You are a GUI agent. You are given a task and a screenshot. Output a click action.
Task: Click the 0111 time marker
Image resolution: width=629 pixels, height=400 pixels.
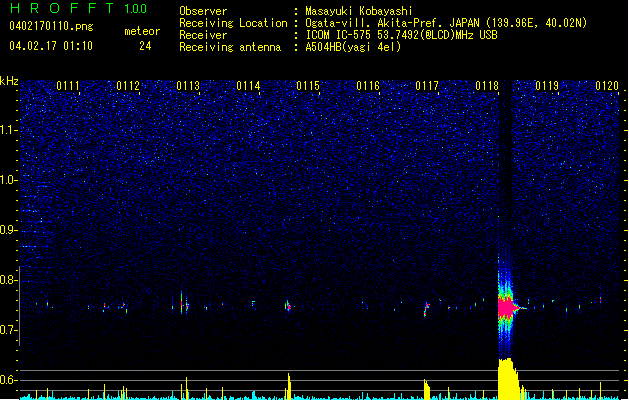(x=68, y=86)
